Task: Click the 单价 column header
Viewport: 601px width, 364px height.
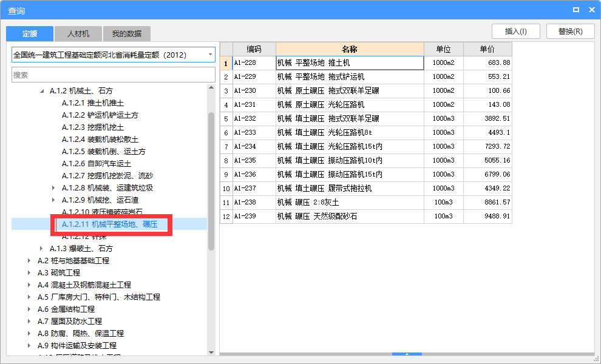Action: click(487, 49)
